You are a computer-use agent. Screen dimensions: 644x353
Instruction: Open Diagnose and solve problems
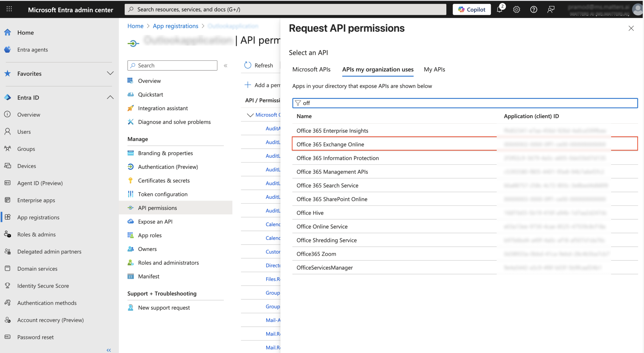[174, 122]
